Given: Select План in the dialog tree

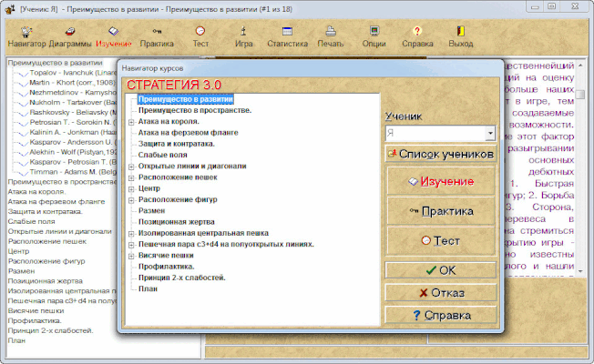Looking at the screenshot, I should tap(148, 289).
